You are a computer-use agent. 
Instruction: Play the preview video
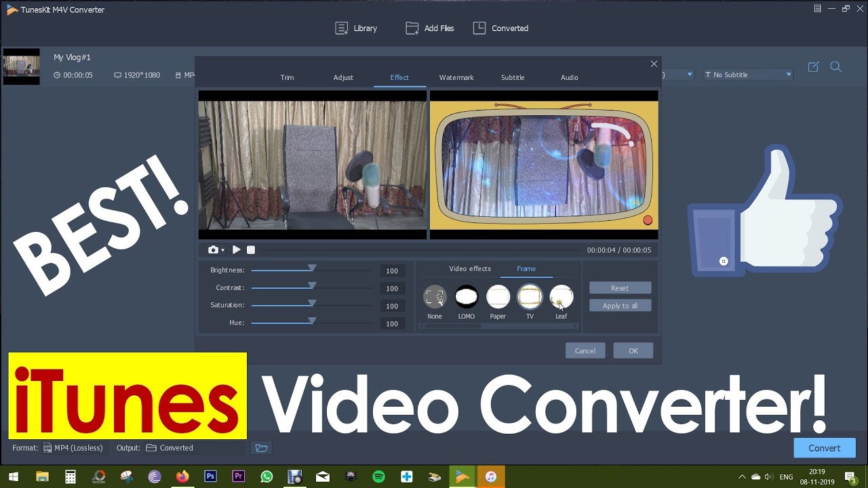point(236,250)
